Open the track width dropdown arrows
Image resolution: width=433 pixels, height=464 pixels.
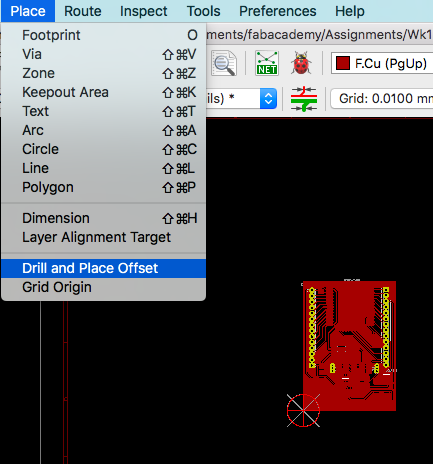point(268,98)
